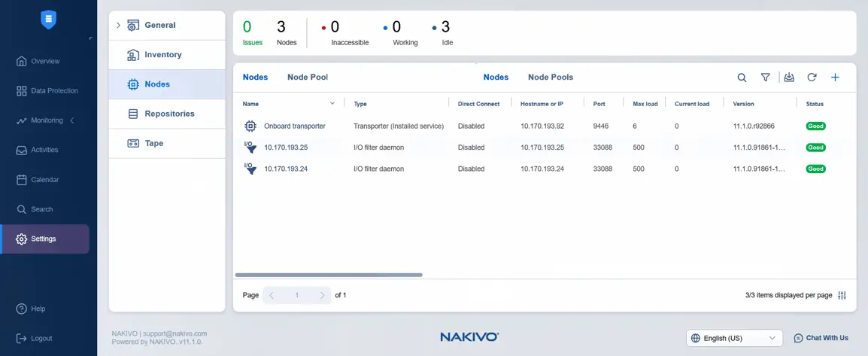Screen dimensions: 868x356
Task: Click the 3 Nodes counter
Action: pos(286,32)
